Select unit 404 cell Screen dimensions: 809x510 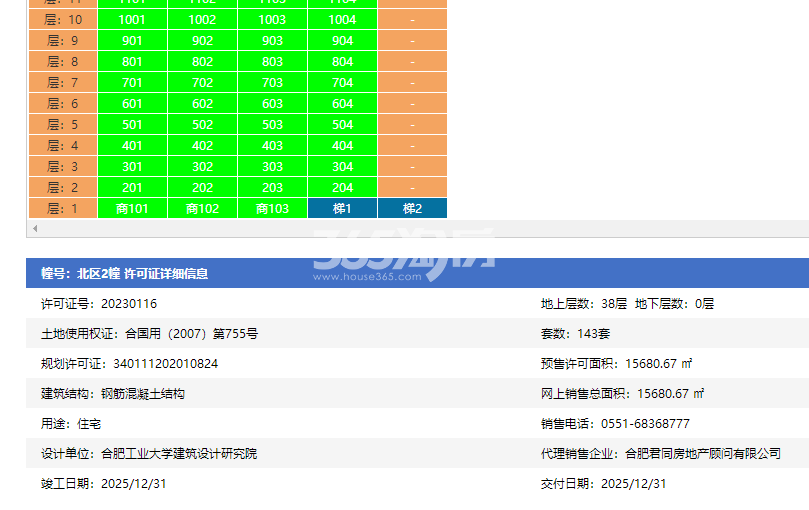coord(343,146)
